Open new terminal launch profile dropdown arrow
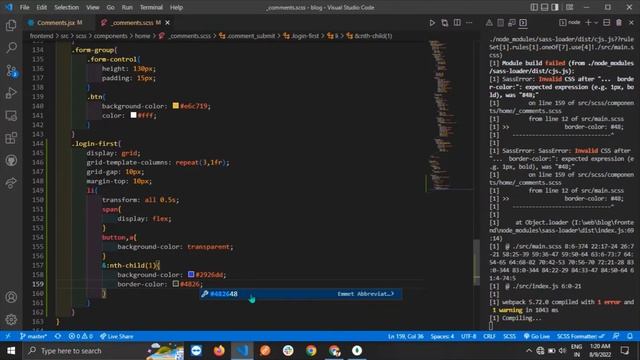640x360 pixels. pos(596,23)
